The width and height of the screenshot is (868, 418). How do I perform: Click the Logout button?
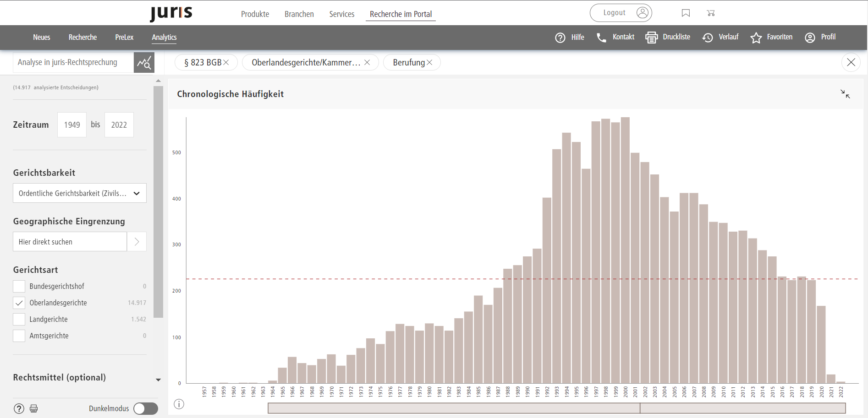click(x=621, y=13)
